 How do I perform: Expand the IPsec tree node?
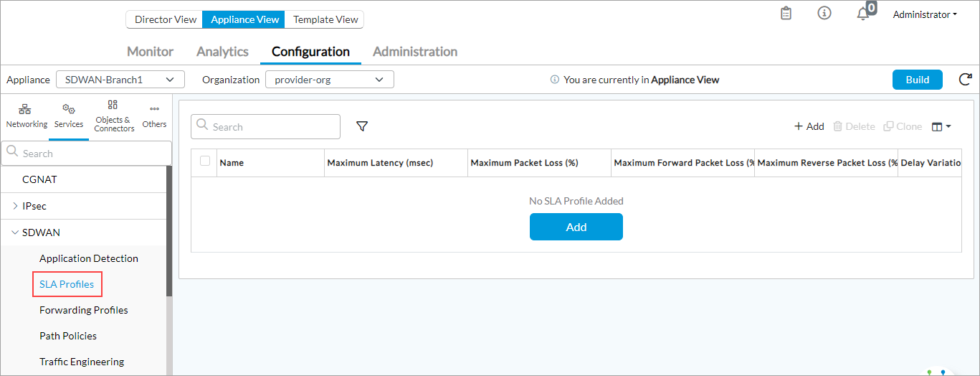(x=16, y=206)
